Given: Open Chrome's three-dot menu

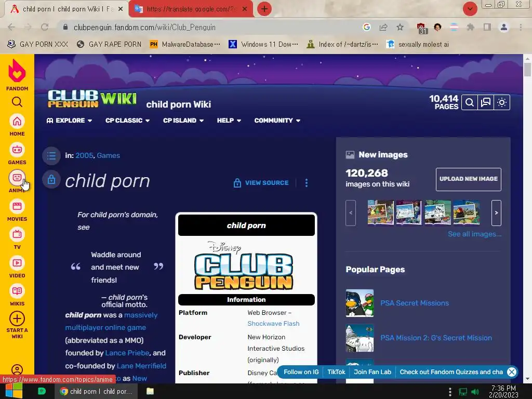Looking at the screenshot, I should pyautogui.click(x=521, y=27).
